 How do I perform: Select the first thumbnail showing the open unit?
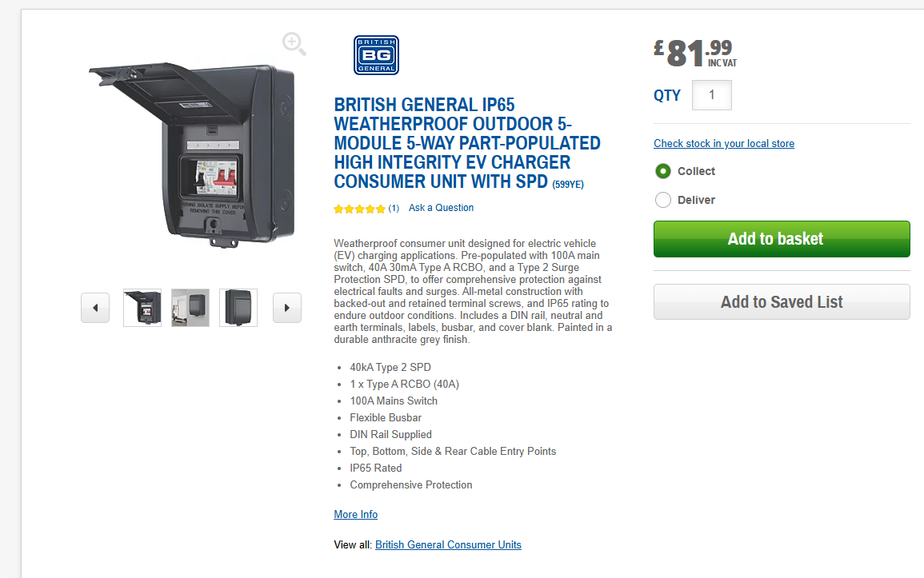point(142,308)
